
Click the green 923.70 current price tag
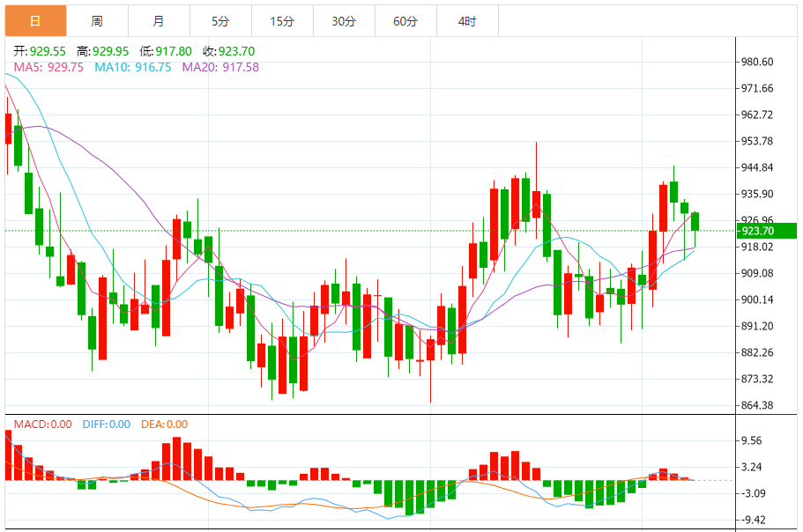766,231
